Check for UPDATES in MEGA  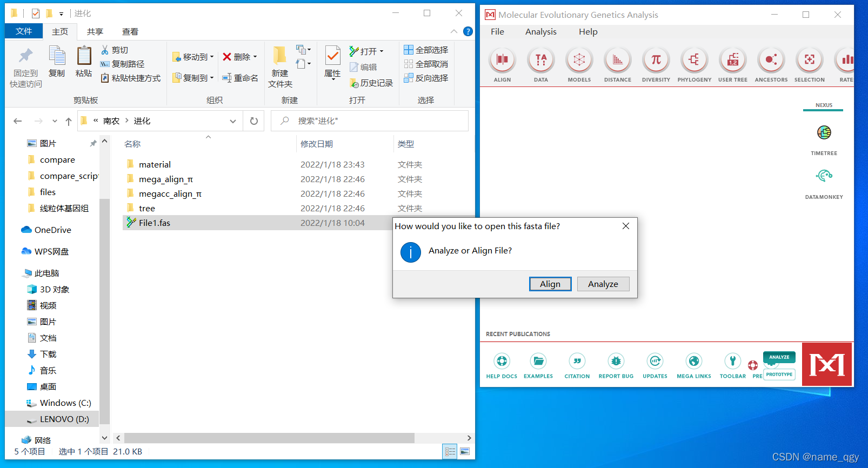(x=655, y=361)
